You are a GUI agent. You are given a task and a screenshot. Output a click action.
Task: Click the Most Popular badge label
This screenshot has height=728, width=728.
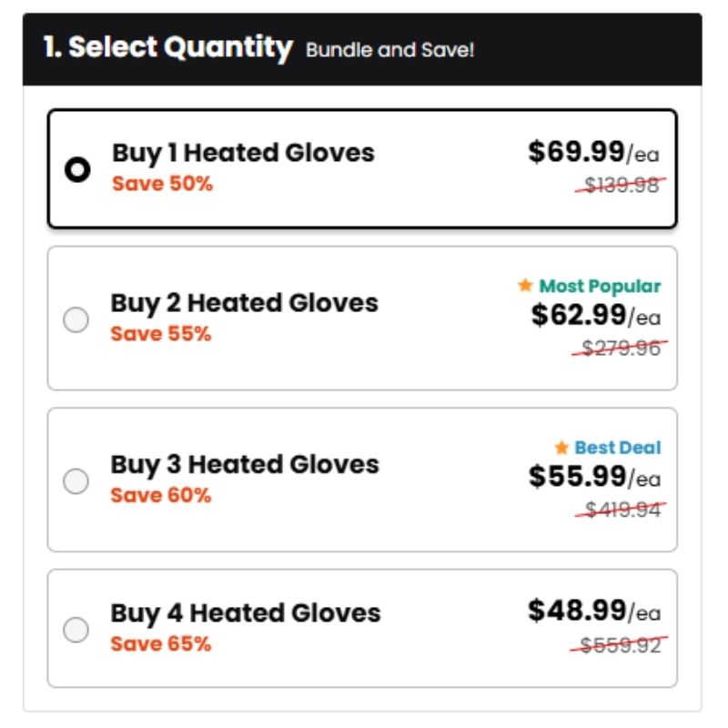600,287
